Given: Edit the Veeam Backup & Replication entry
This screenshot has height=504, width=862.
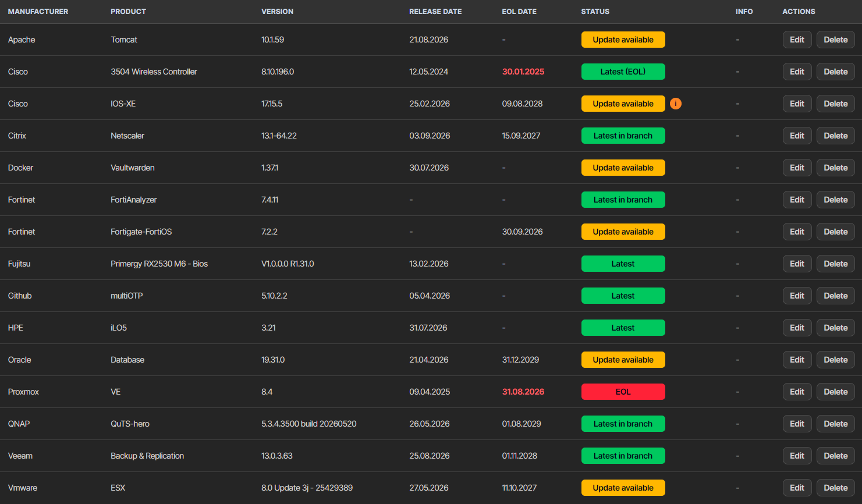Looking at the screenshot, I should point(797,456).
